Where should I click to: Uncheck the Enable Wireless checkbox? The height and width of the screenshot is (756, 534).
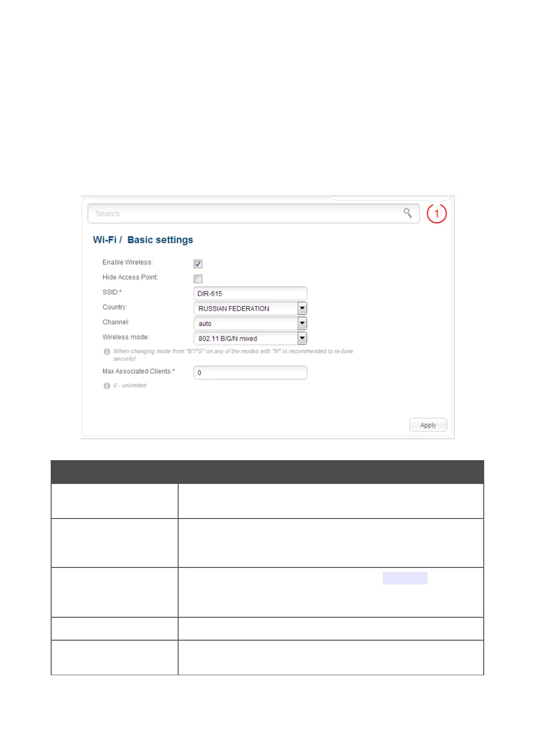click(x=198, y=264)
